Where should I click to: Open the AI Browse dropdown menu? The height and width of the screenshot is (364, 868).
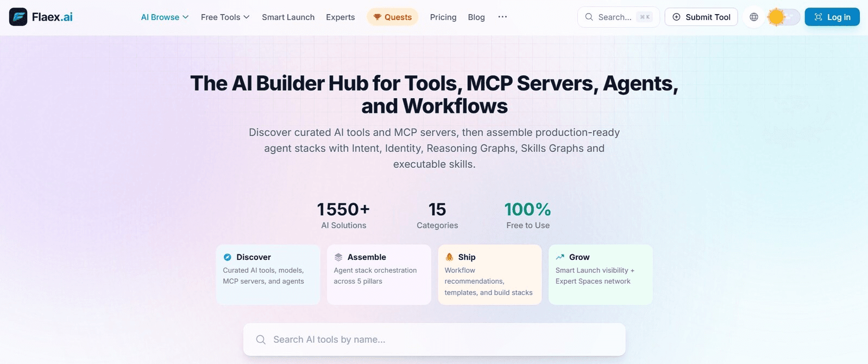[x=165, y=17]
